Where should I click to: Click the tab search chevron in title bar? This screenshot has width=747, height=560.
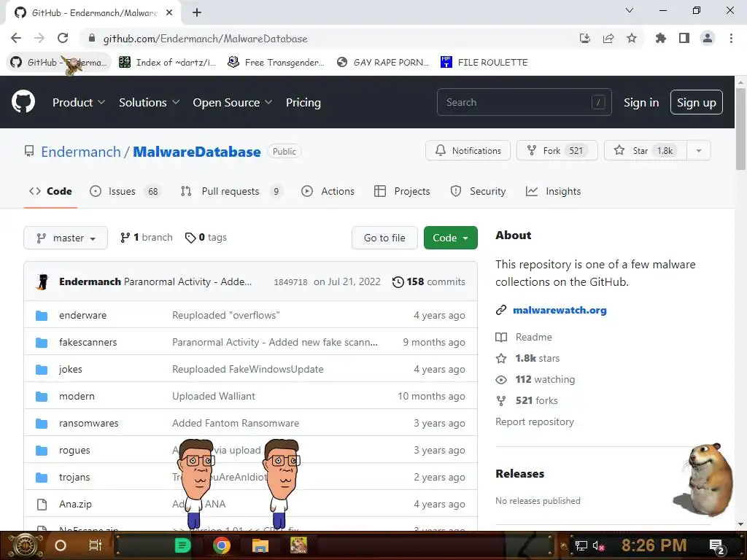point(630,10)
